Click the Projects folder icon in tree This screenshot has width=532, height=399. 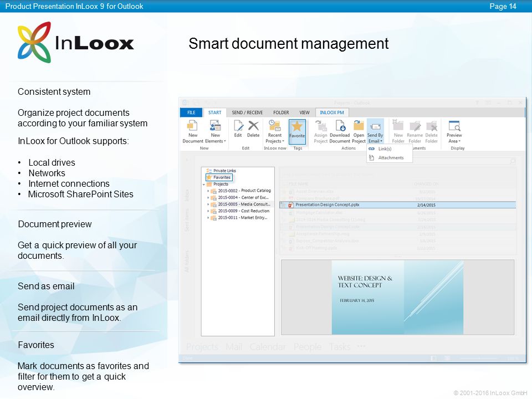[x=209, y=184]
